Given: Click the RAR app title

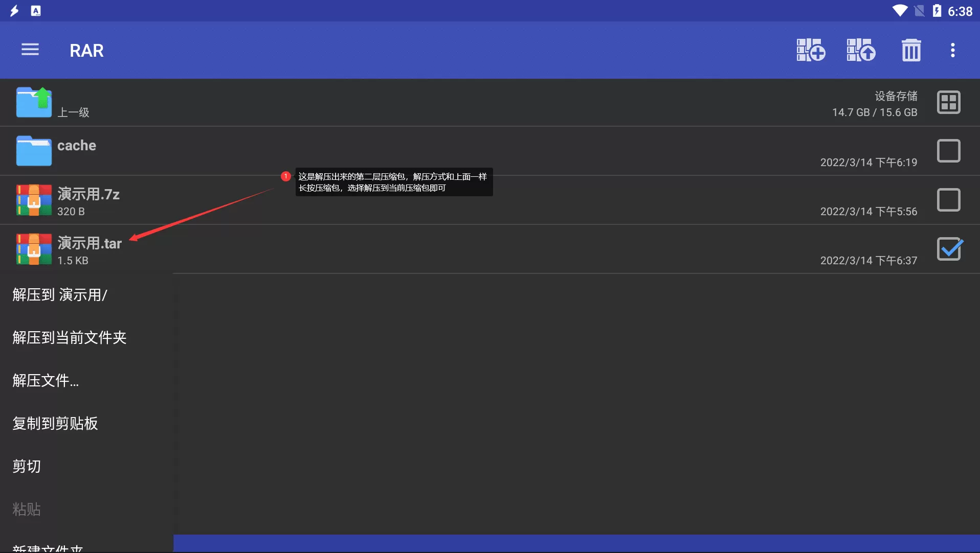Looking at the screenshot, I should [x=86, y=51].
